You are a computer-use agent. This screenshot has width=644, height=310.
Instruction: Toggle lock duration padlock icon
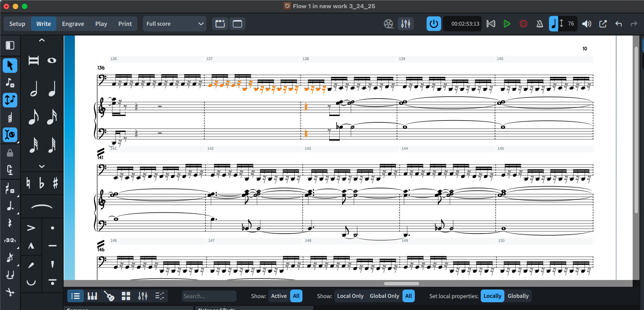tap(10, 154)
